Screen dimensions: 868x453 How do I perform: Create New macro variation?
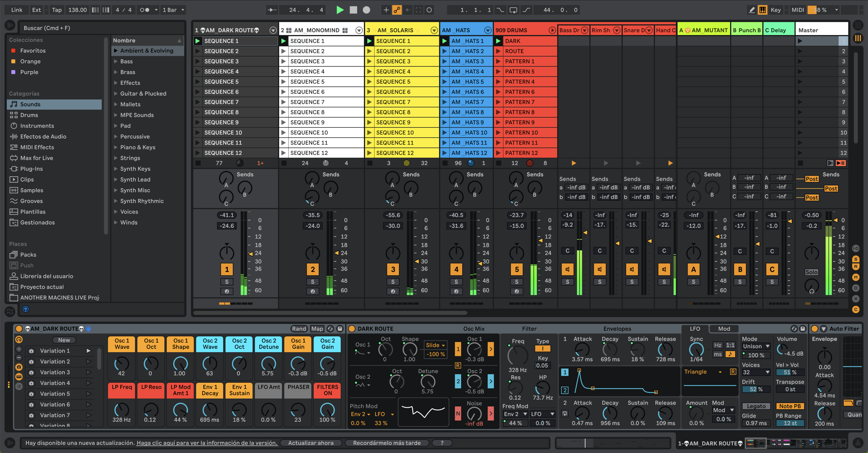tap(64, 340)
